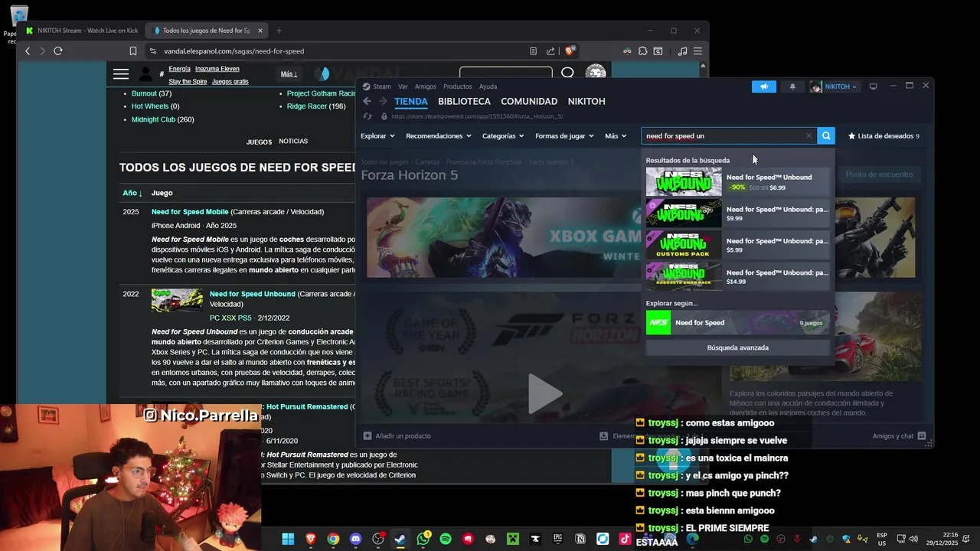This screenshot has width=980, height=551.
Task: Open Vandal site hamburger menu
Action: [x=121, y=74]
